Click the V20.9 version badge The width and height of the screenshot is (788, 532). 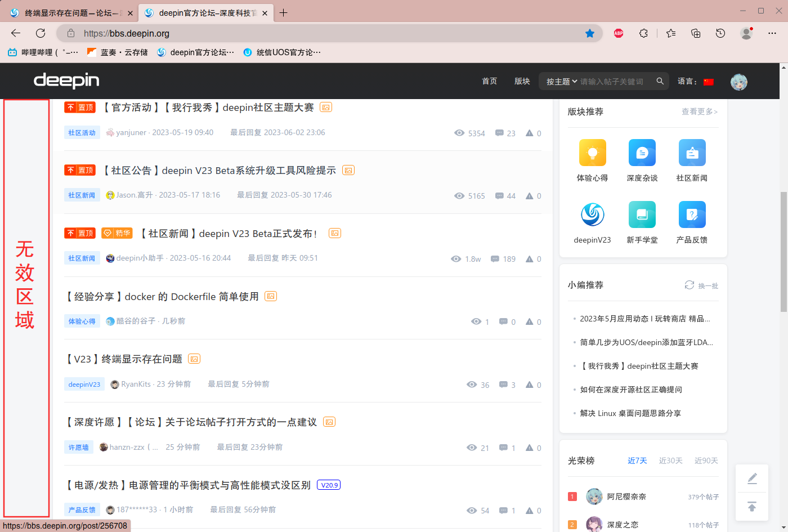[329, 485]
